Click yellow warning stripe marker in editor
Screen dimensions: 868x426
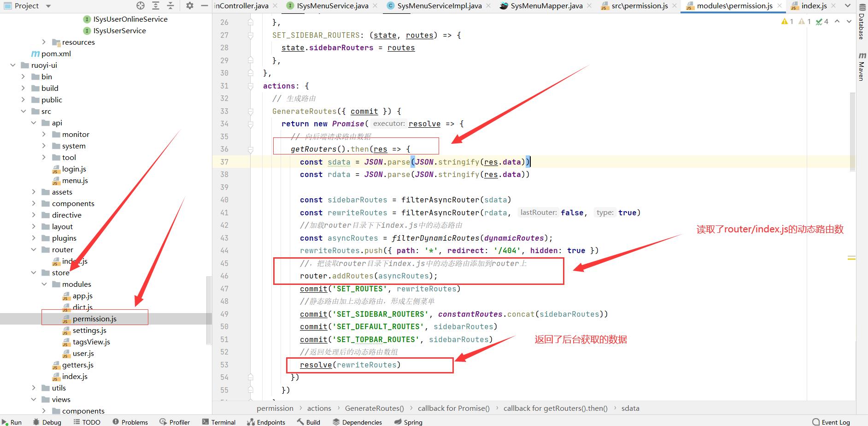[x=851, y=258]
